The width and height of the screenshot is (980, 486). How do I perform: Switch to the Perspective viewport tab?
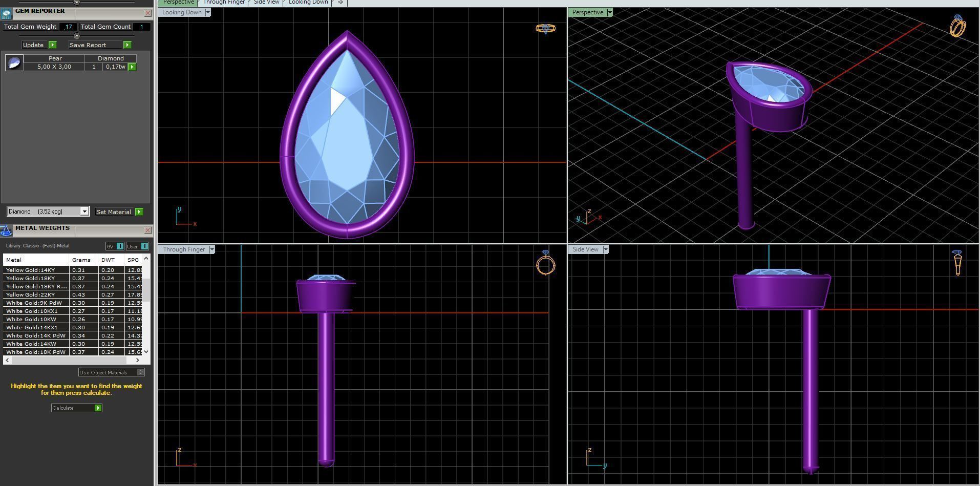(x=178, y=3)
